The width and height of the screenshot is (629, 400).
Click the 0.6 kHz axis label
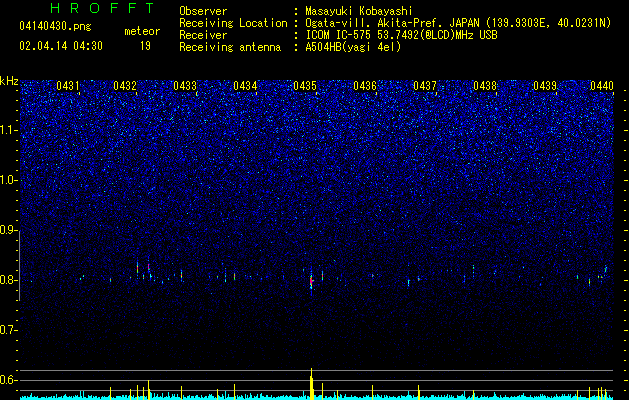coord(8,380)
